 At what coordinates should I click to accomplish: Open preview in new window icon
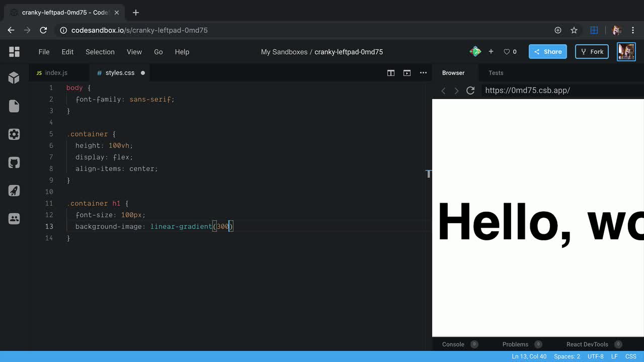click(x=407, y=72)
